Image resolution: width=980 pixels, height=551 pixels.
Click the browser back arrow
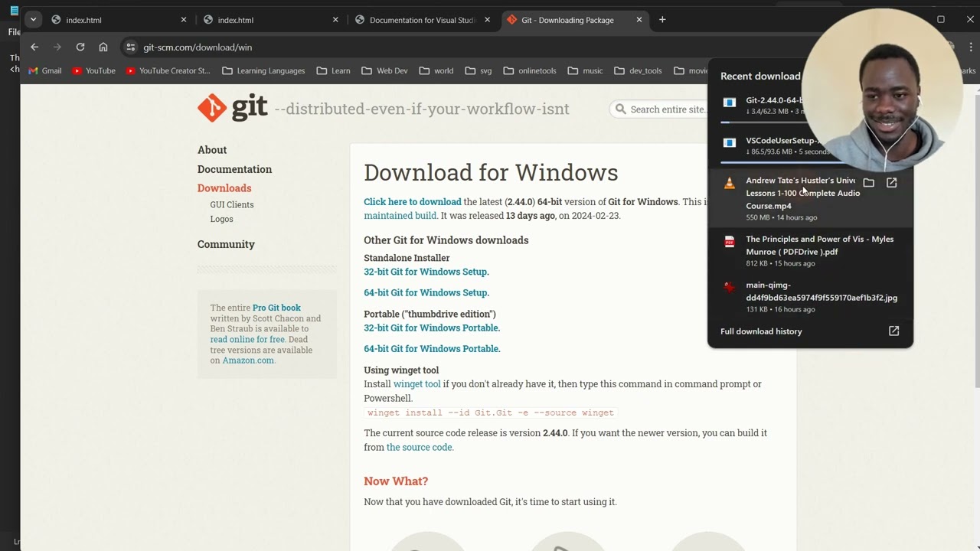(34, 47)
